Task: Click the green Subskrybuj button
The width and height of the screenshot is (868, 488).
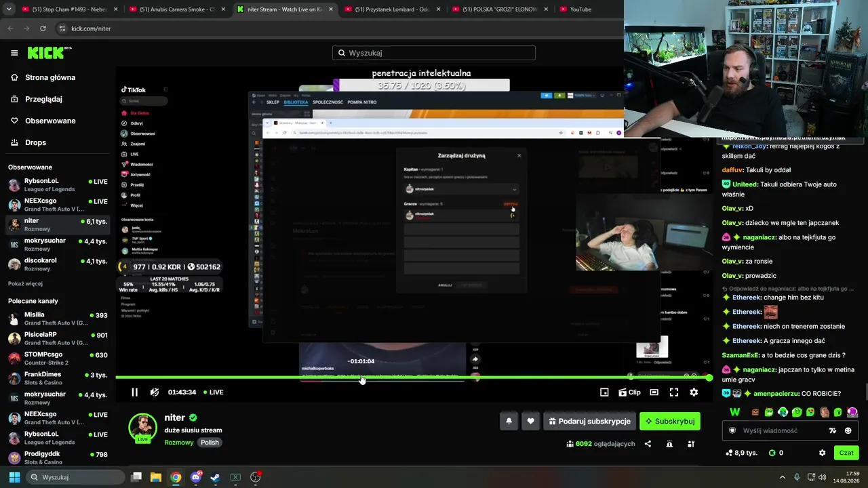Action: pyautogui.click(x=670, y=422)
